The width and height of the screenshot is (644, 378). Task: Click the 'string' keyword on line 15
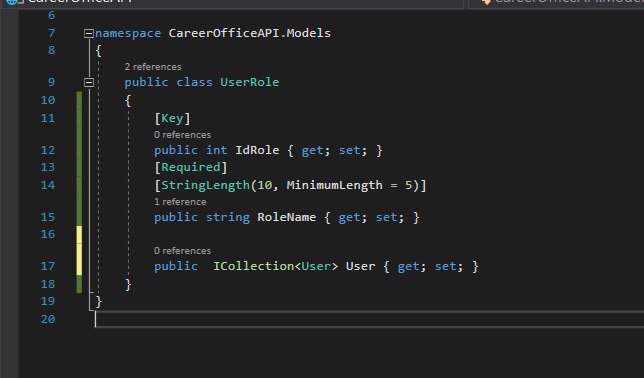tap(228, 217)
